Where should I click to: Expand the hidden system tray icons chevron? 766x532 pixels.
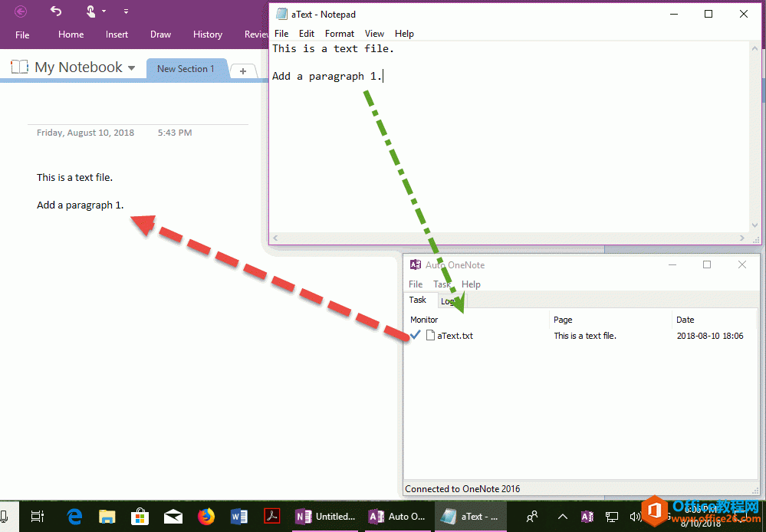(562, 516)
